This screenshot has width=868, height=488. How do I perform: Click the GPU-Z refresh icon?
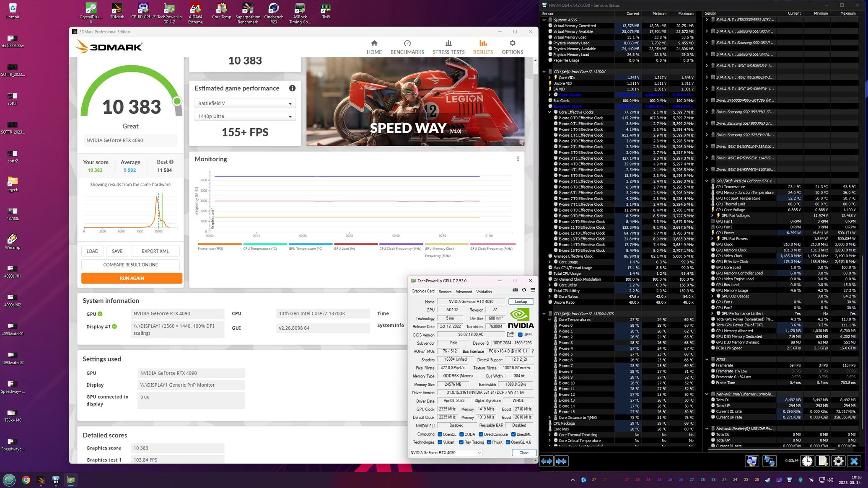[x=524, y=290]
